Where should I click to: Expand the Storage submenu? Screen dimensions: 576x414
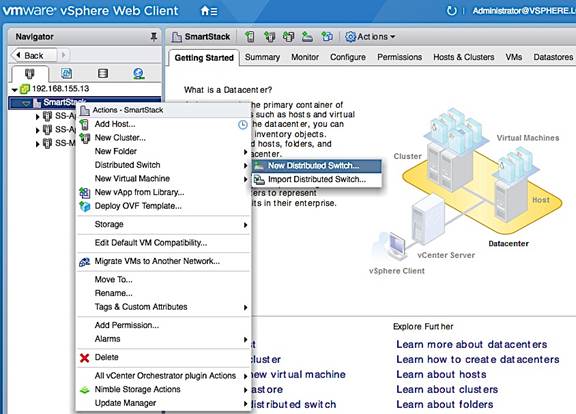point(245,225)
